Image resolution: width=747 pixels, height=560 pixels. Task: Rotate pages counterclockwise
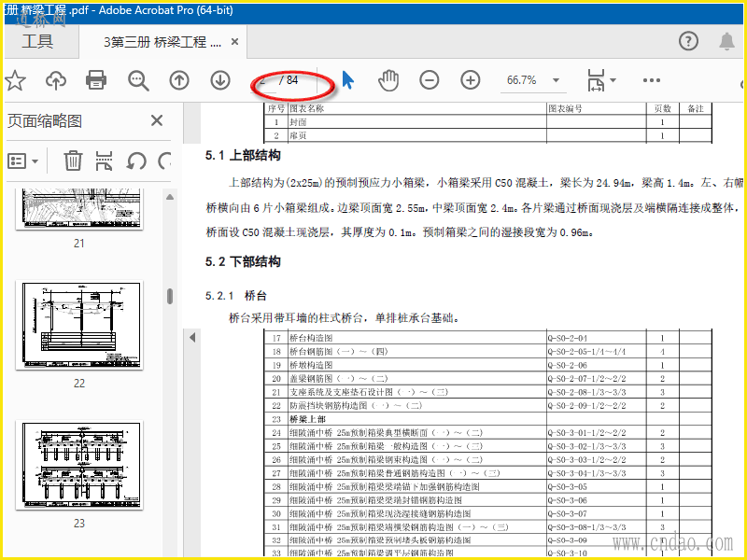pos(135,161)
